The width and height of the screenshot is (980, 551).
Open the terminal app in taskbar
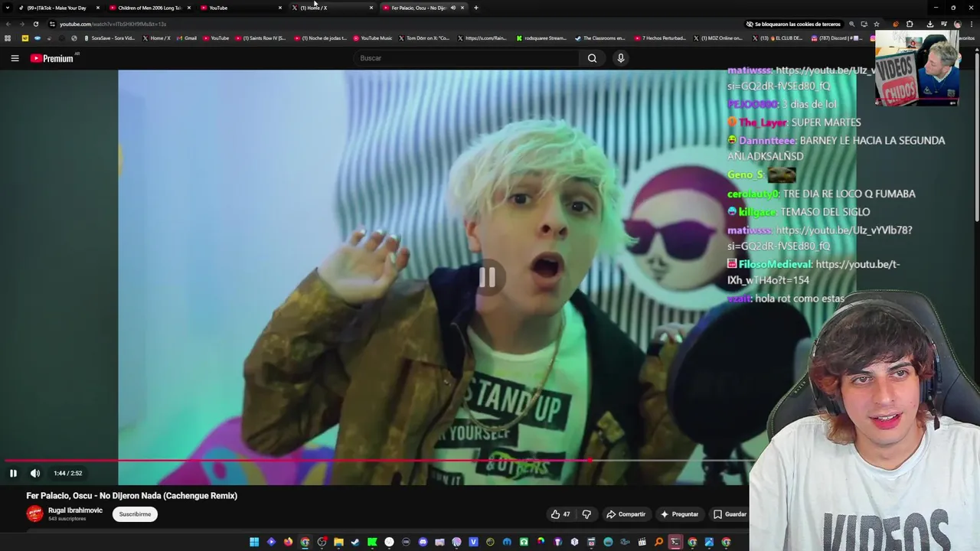[x=675, y=542]
